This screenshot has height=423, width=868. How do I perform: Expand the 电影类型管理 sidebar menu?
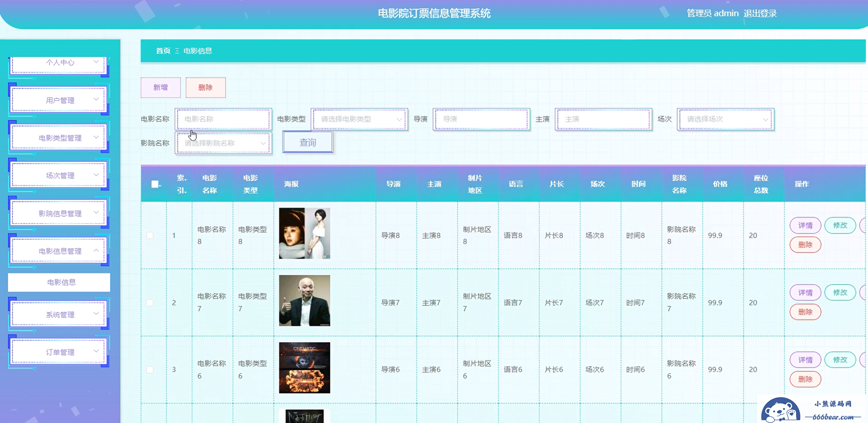click(x=59, y=138)
